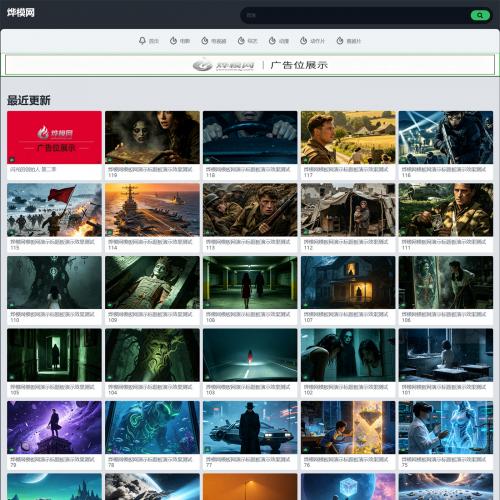The height and width of the screenshot is (500, 500).
Task: Click green badge on card 112 poster
Action: [306, 232]
